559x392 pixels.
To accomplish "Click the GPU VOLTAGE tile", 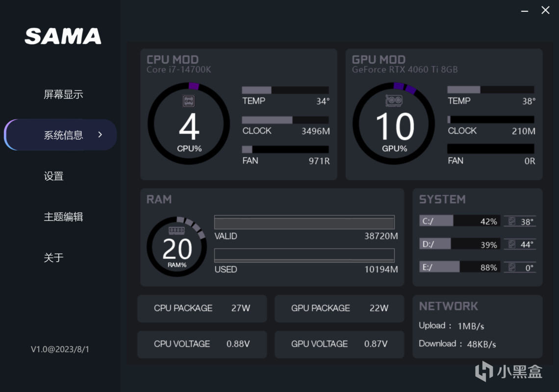I will (x=339, y=344).
